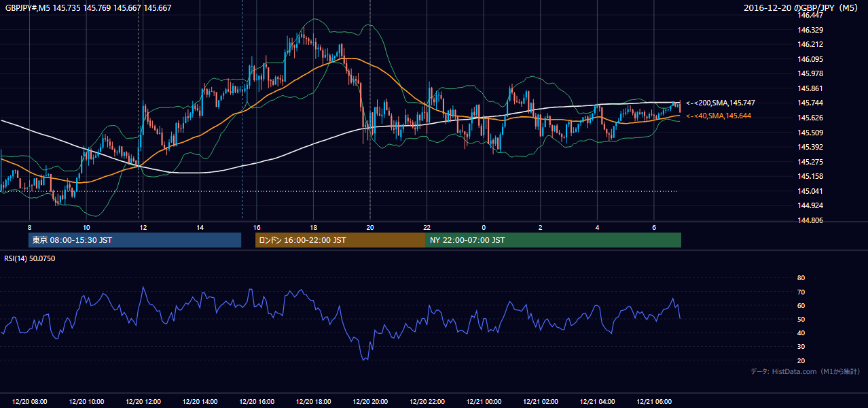Click the 12/21 06:00 date label
Image resolution: width=868 pixels, height=408 pixels.
click(x=653, y=402)
